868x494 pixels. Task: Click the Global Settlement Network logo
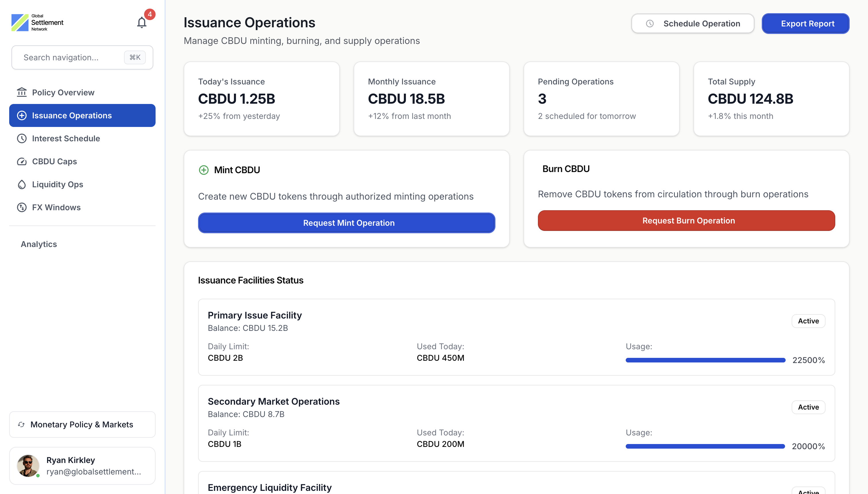click(x=37, y=22)
